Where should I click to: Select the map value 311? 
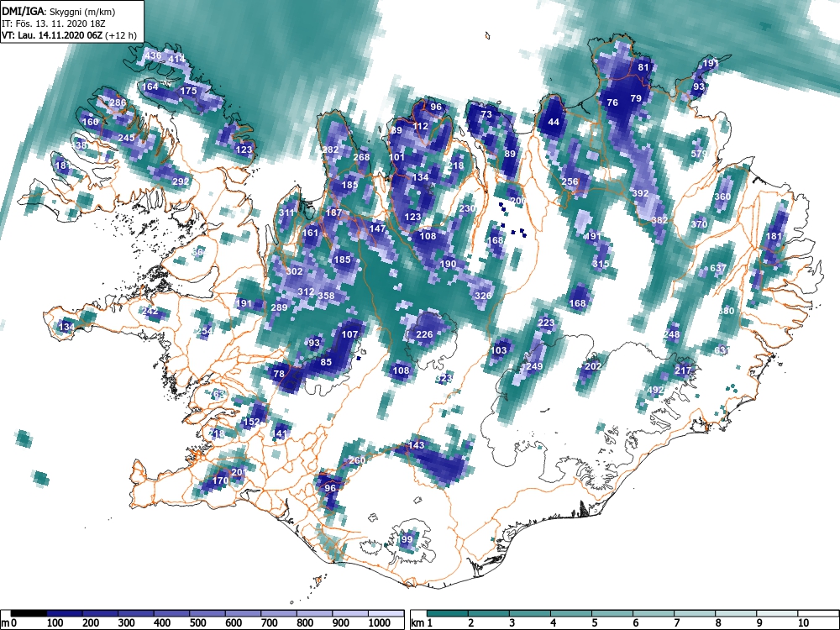click(286, 213)
